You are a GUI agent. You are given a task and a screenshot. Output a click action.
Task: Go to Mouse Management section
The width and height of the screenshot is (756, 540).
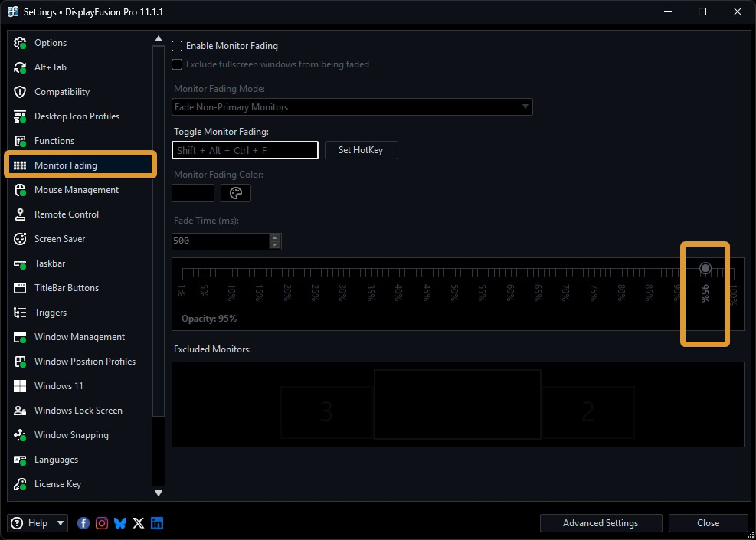click(x=80, y=190)
